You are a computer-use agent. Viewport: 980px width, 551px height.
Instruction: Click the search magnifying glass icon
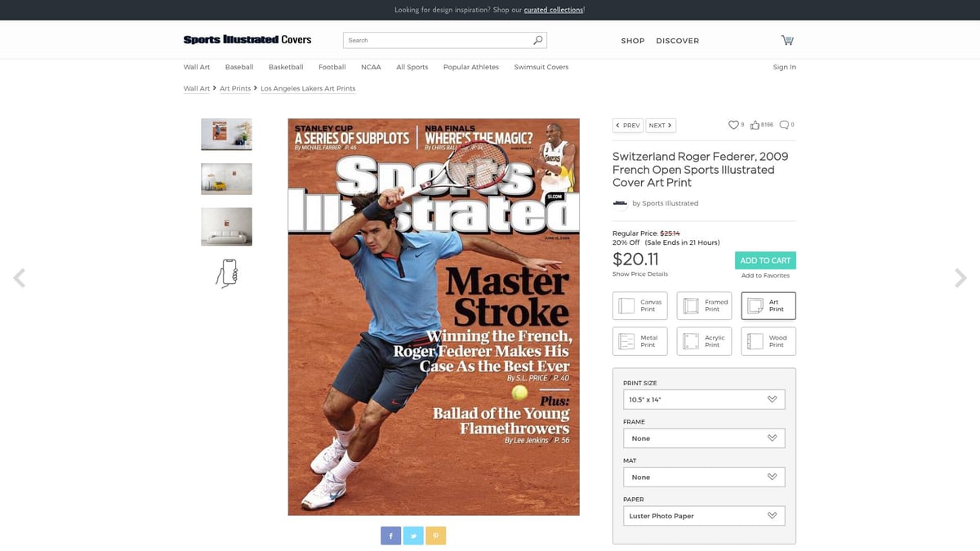click(537, 39)
